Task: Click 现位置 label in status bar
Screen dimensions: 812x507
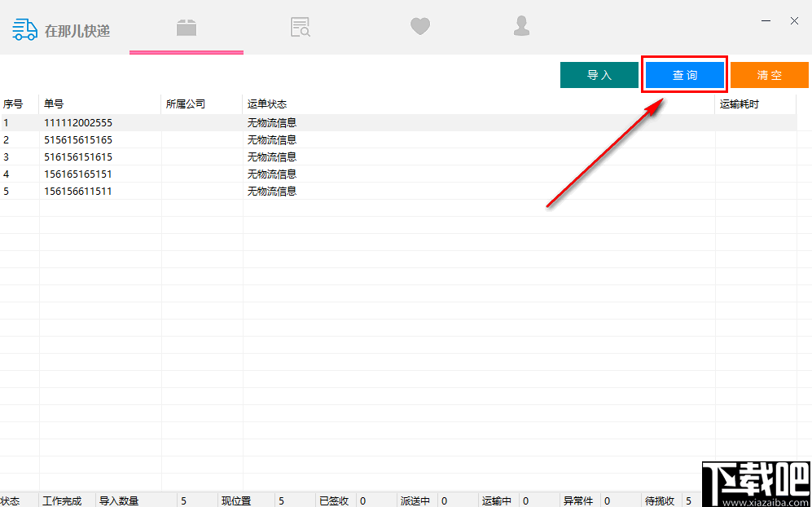Action: tap(236, 500)
